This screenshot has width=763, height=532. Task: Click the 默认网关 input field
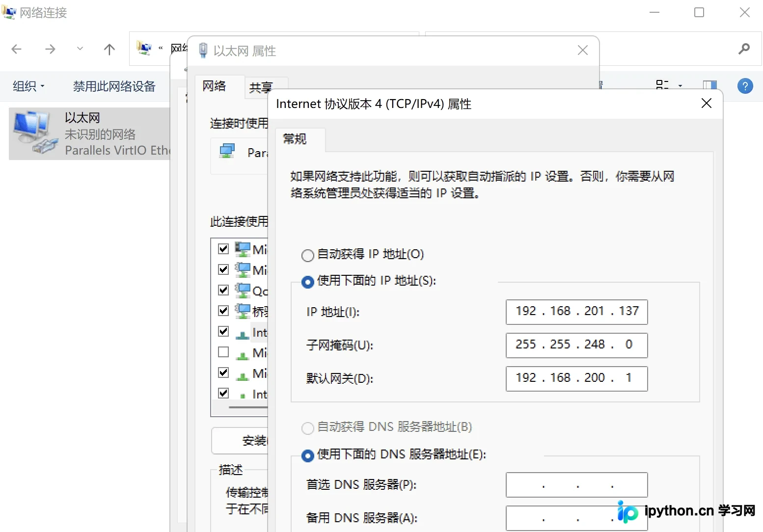click(x=577, y=378)
